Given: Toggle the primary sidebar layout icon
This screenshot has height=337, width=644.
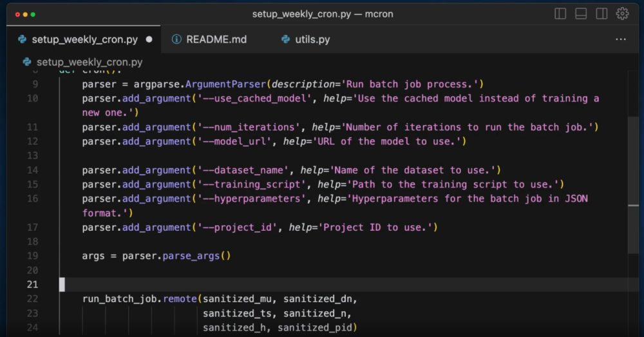Looking at the screenshot, I should click(560, 14).
